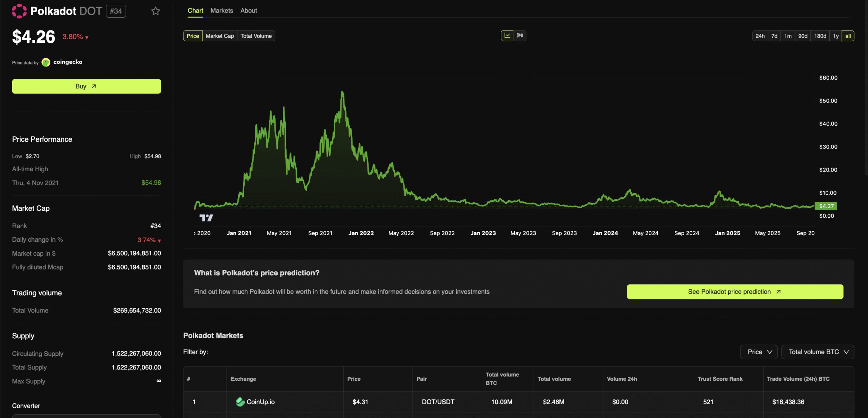Screen dimensions: 868x418
Task: Open the Total volume BTC dropdown
Action: click(817, 352)
